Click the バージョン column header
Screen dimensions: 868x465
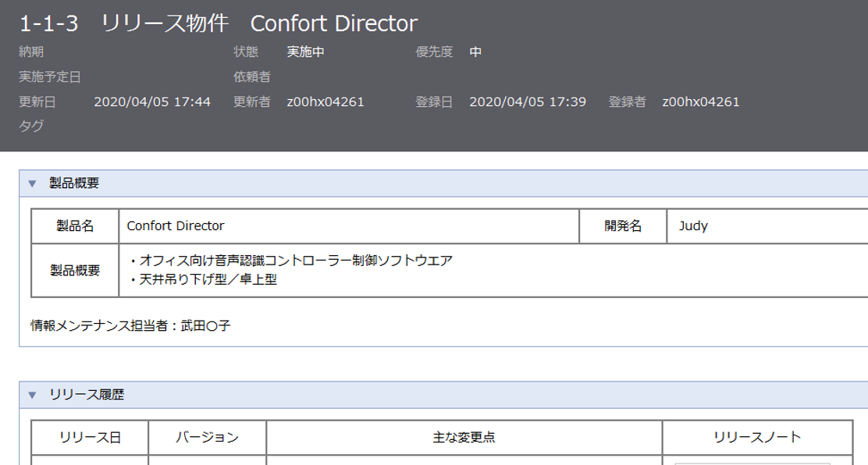[207, 438]
